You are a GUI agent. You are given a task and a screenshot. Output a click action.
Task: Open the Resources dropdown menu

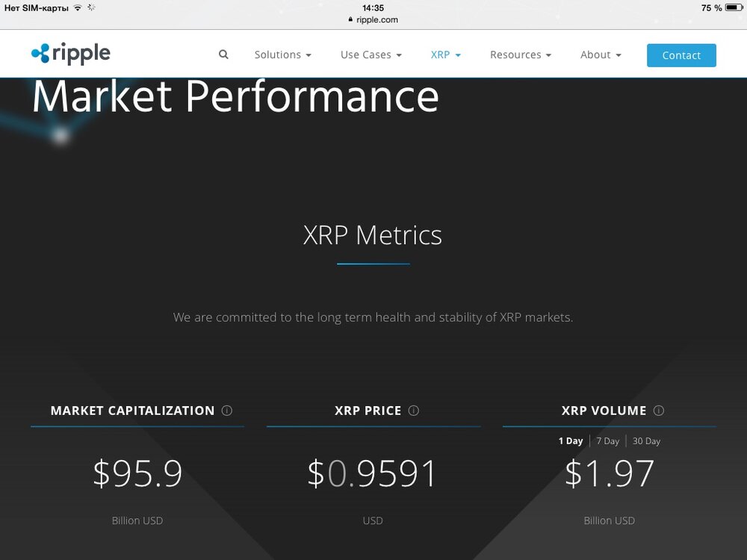(520, 55)
